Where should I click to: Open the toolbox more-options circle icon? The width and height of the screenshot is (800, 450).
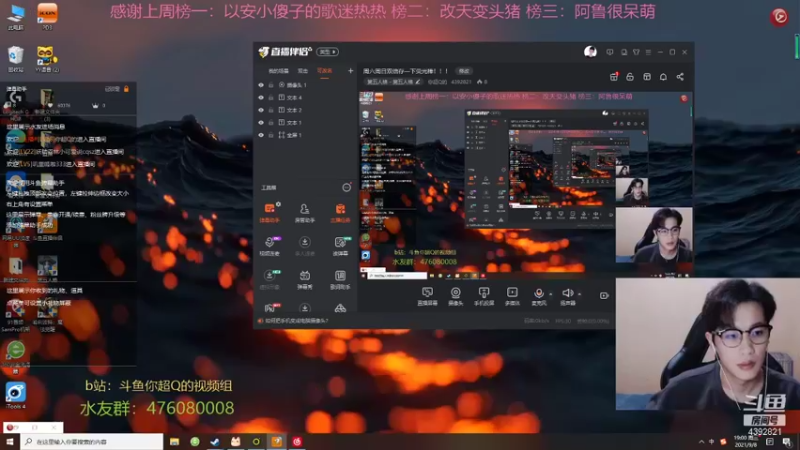[346, 188]
